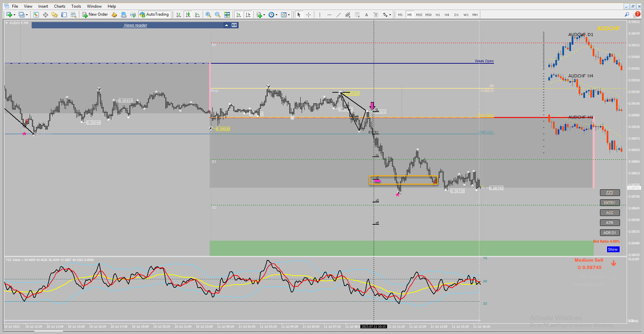Screen dimensions: 644x334
Task: Open MetaEditor via the yellow book icon
Action: pos(114,15)
